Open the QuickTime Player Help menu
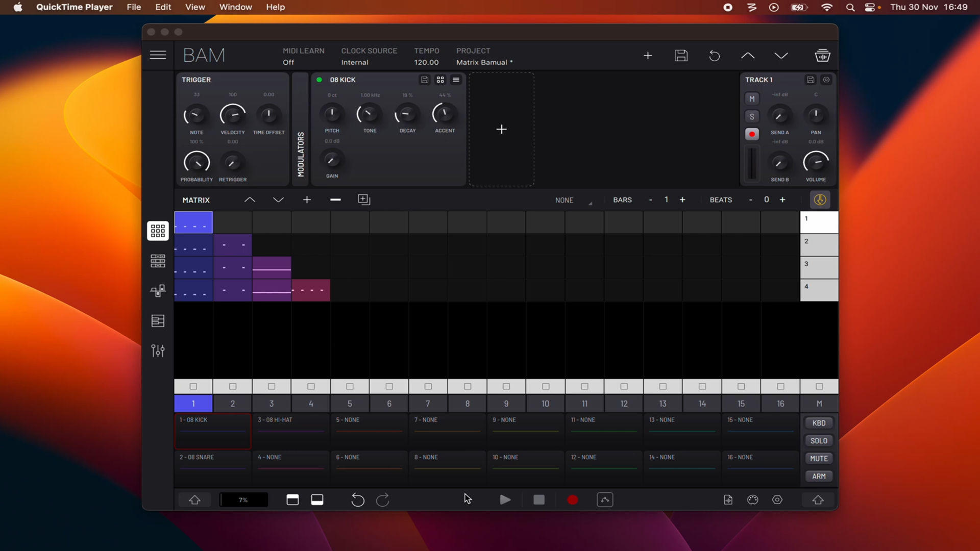Image resolution: width=980 pixels, height=551 pixels. [x=275, y=7]
